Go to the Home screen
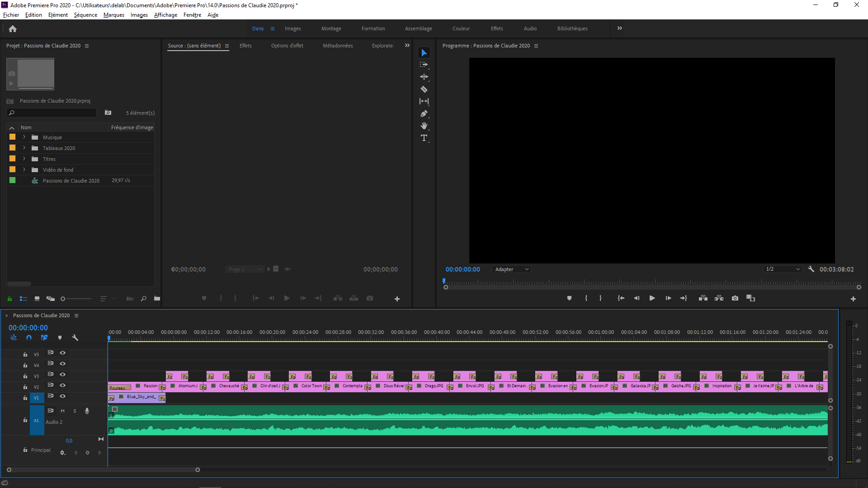Screen dimensions: 868x488 [13, 29]
